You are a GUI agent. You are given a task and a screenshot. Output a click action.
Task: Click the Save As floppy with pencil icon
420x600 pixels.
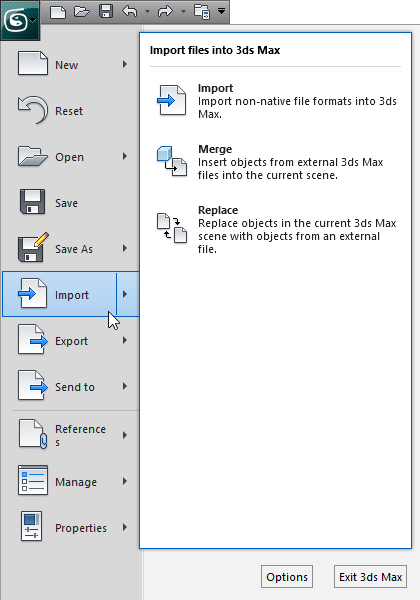pos(33,247)
